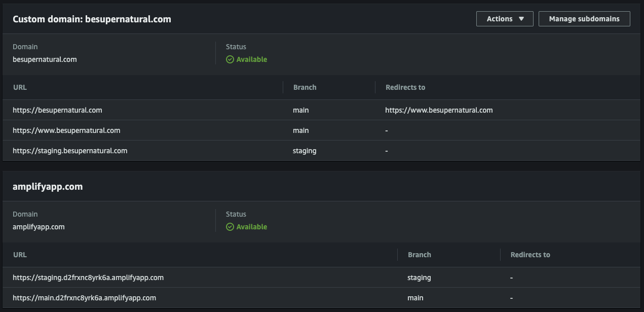Click the Redirects to header in amplifyapp.com table

coord(530,255)
